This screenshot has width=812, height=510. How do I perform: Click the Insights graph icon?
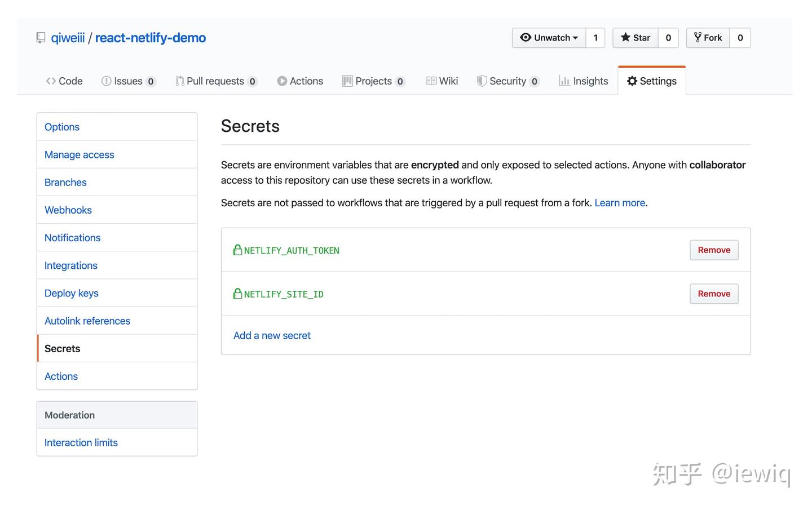click(x=564, y=81)
